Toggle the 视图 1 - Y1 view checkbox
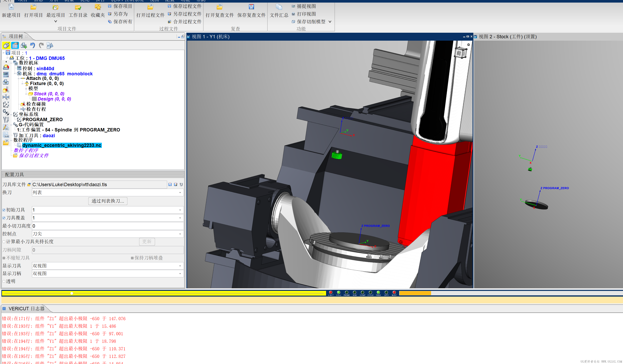The image size is (623, 364). 188,36
